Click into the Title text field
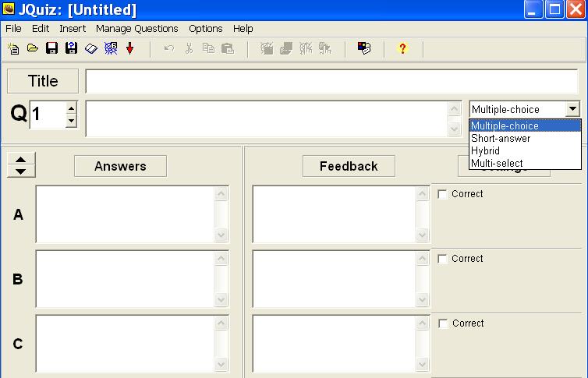The height and width of the screenshot is (378, 588). (x=332, y=81)
